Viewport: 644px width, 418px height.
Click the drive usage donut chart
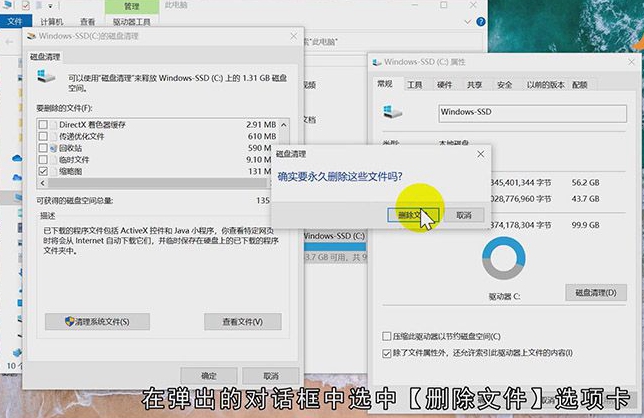504,258
